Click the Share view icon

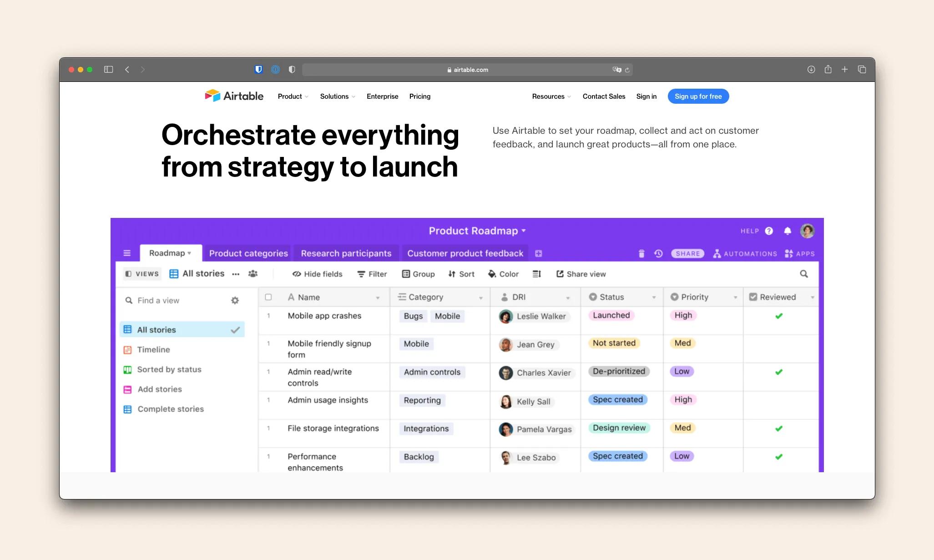pyautogui.click(x=559, y=273)
